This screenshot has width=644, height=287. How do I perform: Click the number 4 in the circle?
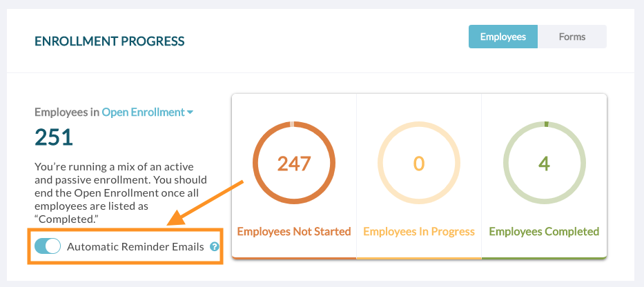coord(544,164)
